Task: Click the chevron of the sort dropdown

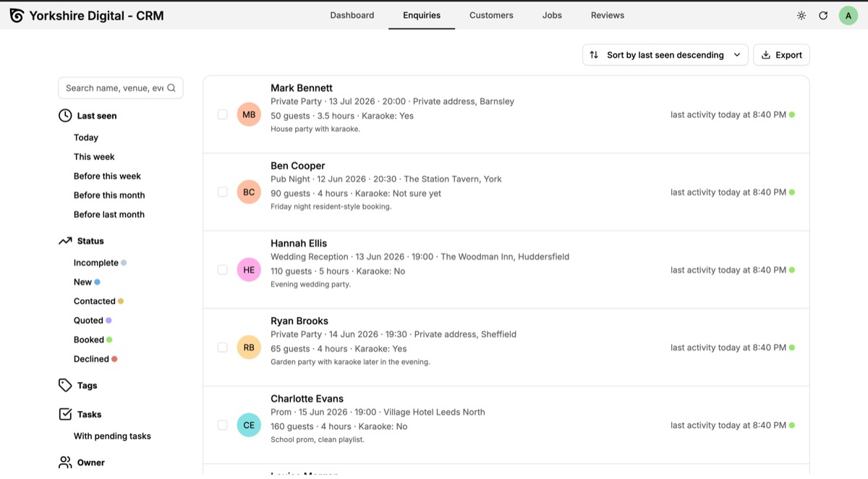Action: click(x=736, y=55)
